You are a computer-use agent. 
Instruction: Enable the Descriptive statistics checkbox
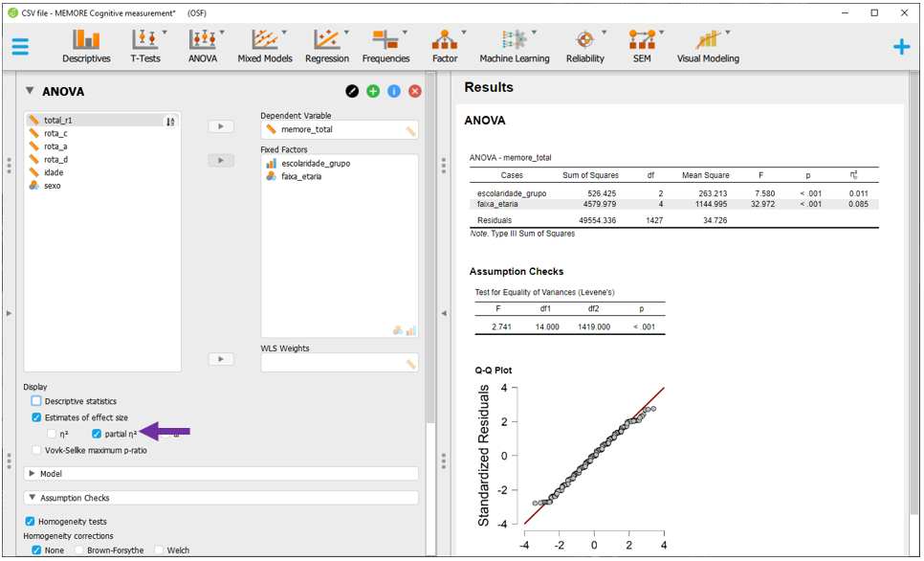click(37, 401)
